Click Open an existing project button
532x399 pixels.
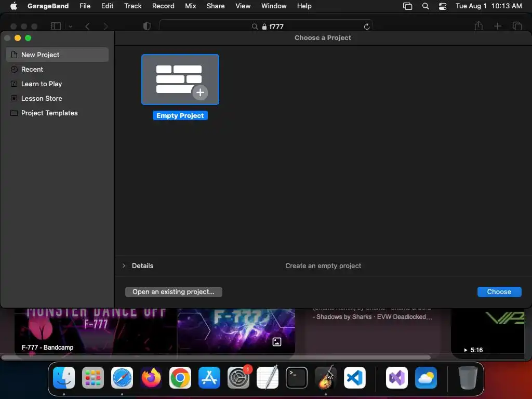pos(174,292)
